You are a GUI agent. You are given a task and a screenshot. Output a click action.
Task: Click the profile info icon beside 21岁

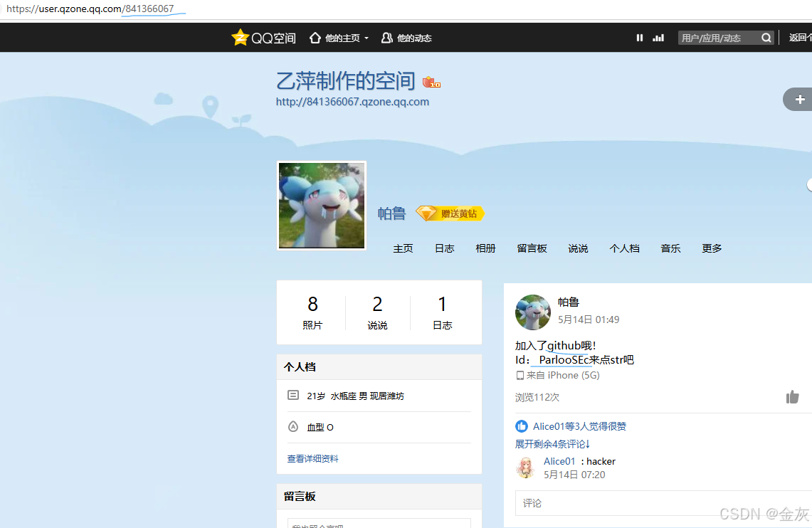[x=293, y=396]
